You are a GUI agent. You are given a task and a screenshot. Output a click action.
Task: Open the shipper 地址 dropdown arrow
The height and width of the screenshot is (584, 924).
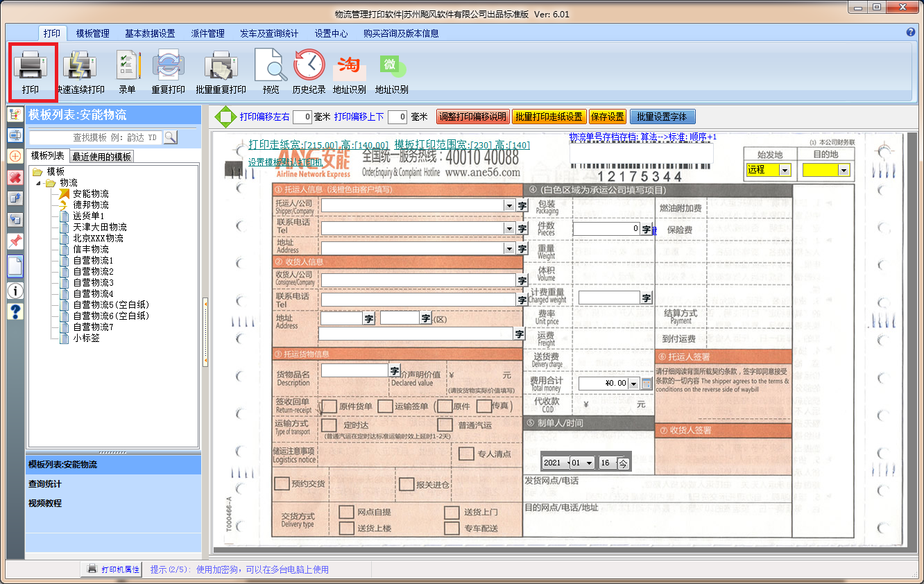[x=509, y=248]
